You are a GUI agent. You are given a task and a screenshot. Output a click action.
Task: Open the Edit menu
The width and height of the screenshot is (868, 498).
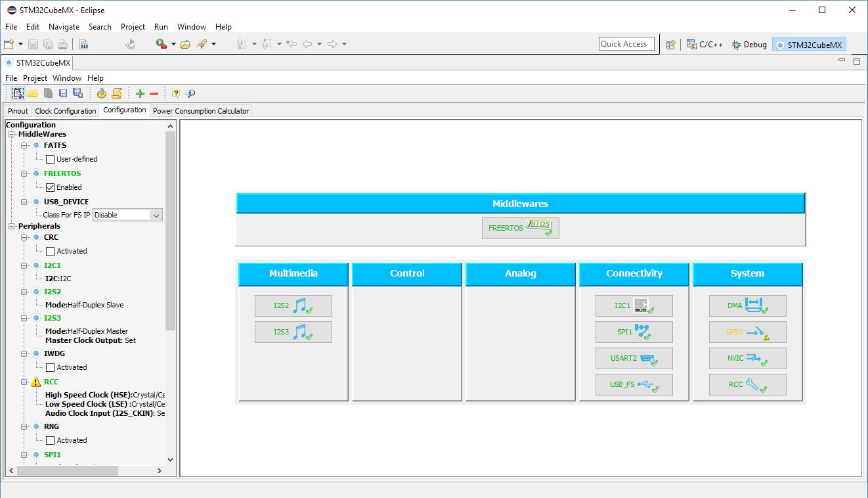[x=33, y=27]
